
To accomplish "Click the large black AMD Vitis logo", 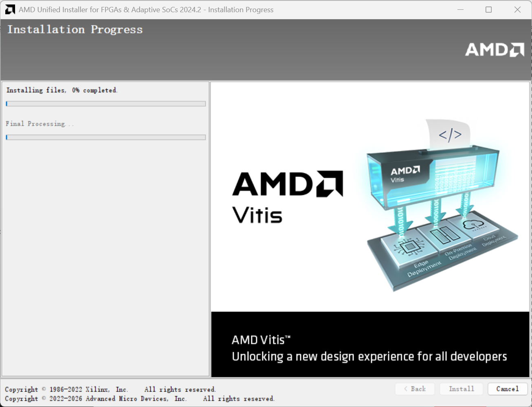I will [287, 197].
